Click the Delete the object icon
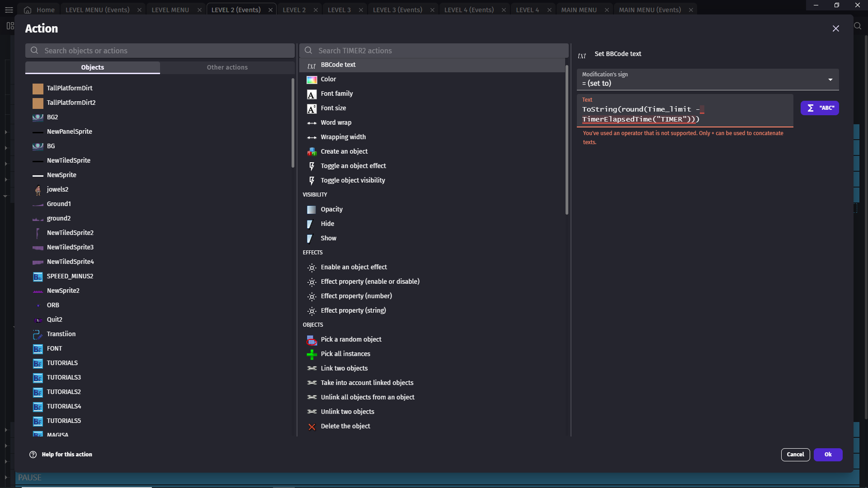Image resolution: width=868 pixels, height=488 pixels. (x=311, y=427)
